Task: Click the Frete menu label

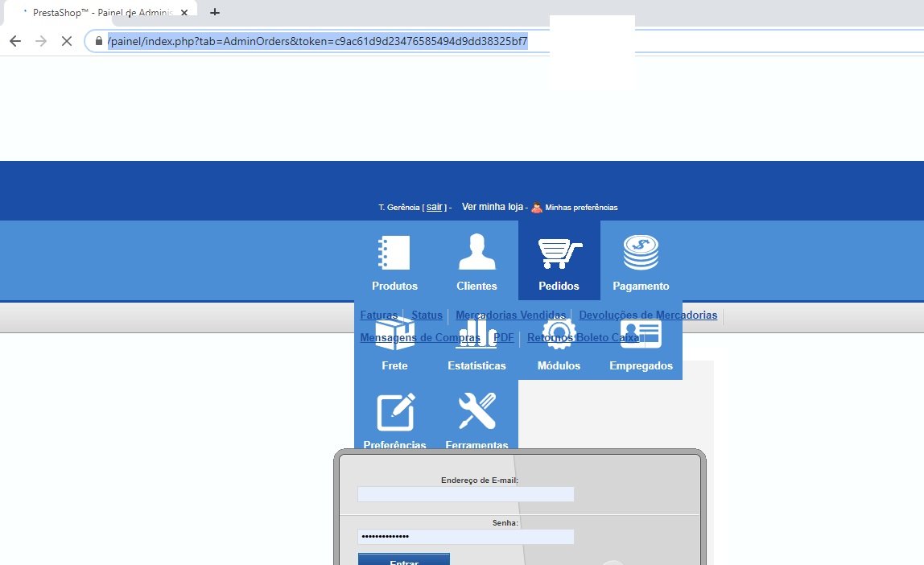Action: point(394,366)
